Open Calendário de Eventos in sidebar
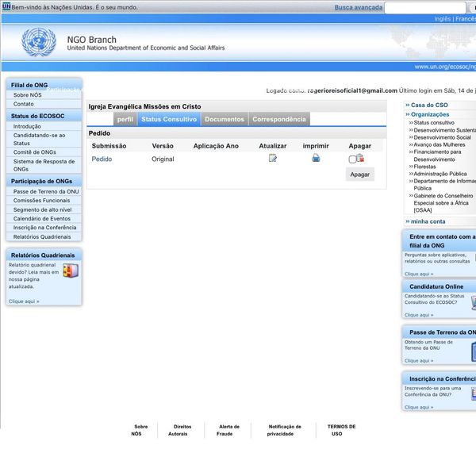476x449 pixels. (x=42, y=218)
